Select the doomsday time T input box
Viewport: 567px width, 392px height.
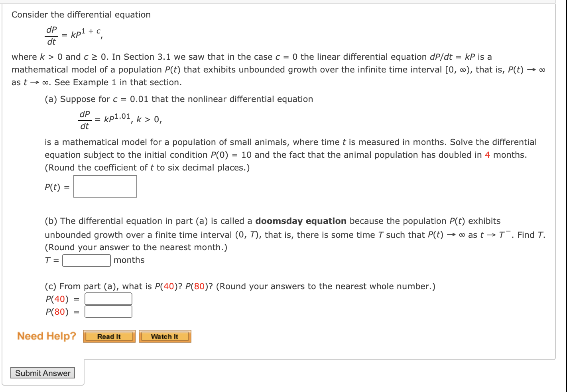tap(86, 260)
